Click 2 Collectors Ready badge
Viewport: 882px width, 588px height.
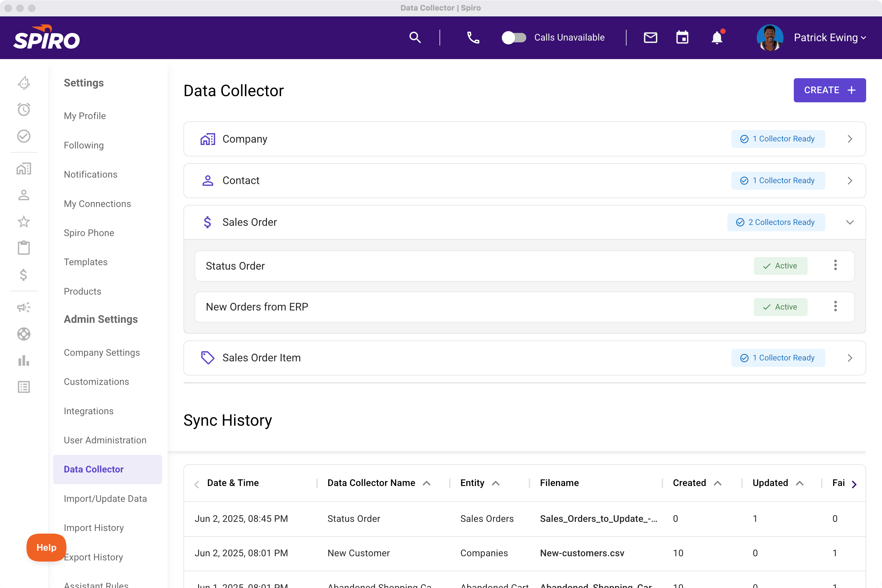pyautogui.click(x=776, y=222)
